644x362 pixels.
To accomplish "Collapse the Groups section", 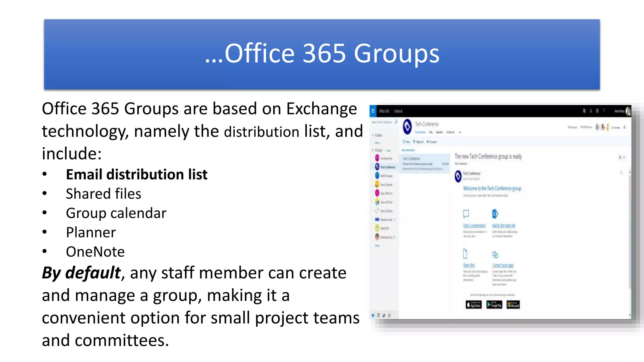I will [373, 150].
